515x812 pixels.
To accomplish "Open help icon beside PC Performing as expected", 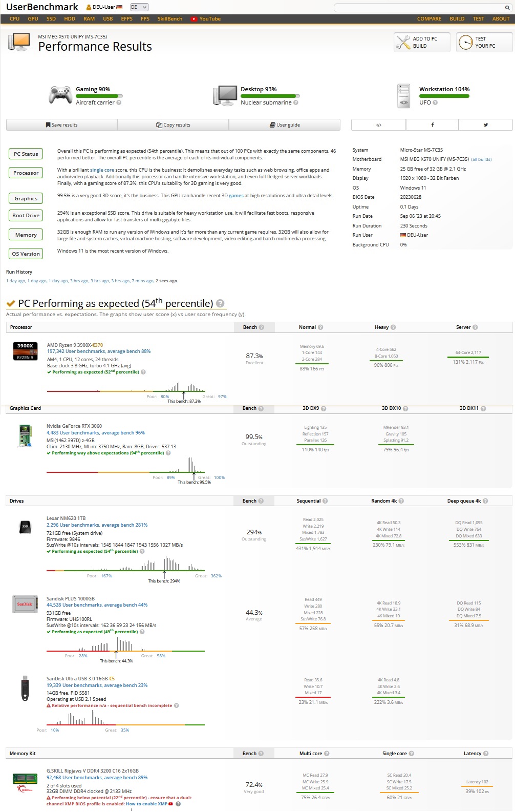I will point(220,303).
